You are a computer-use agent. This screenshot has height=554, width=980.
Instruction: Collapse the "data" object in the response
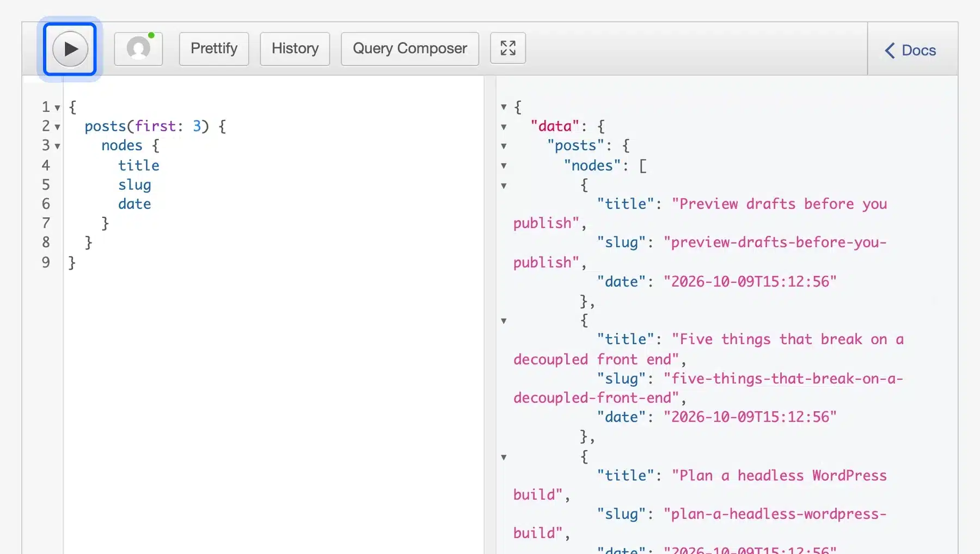click(504, 127)
